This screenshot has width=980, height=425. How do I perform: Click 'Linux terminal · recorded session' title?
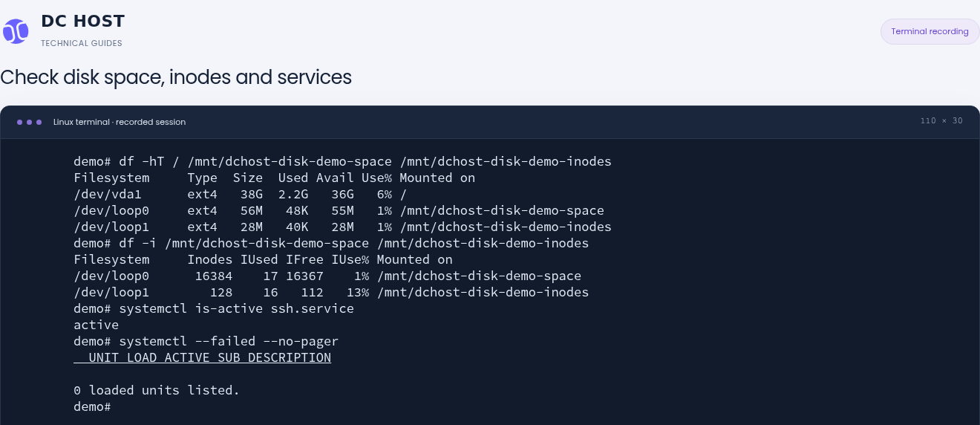(x=120, y=122)
